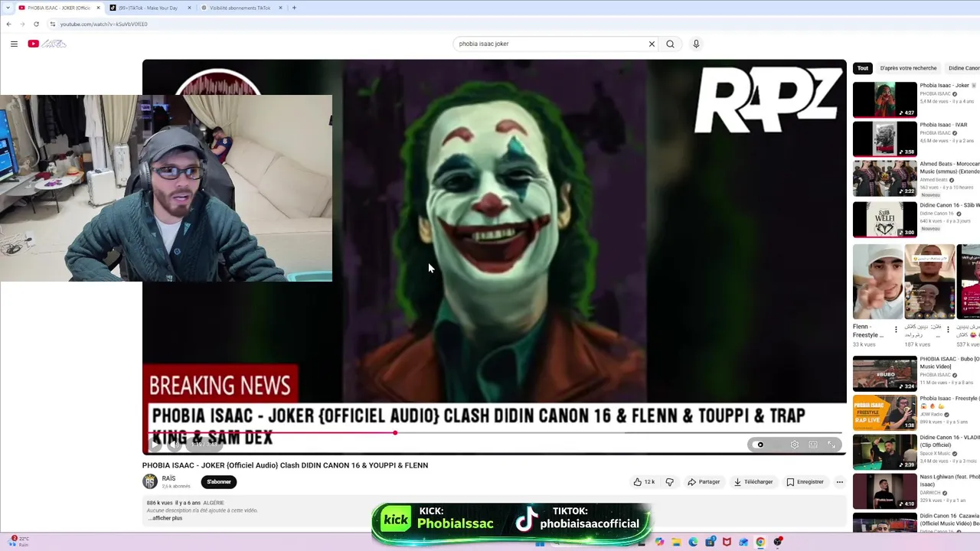The height and width of the screenshot is (551, 980).
Task: Open RAÏS channel avatar
Action: pyautogui.click(x=150, y=481)
